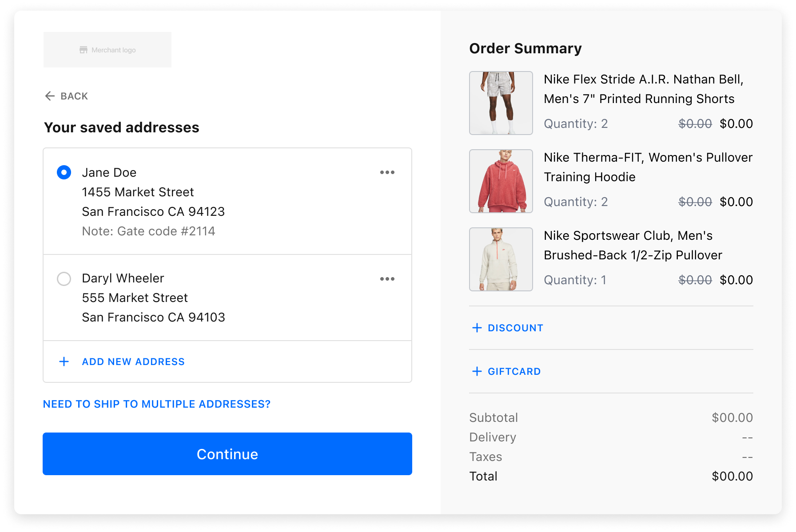Select the Daryl Wheeler address radio button
The width and height of the screenshot is (796, 532).
point(64,279)
